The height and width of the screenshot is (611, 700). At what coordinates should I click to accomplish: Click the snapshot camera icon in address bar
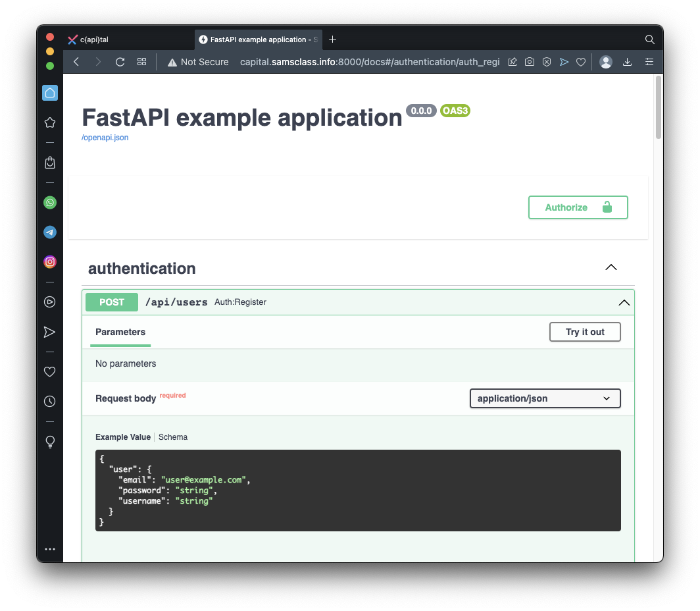(530, 62)
